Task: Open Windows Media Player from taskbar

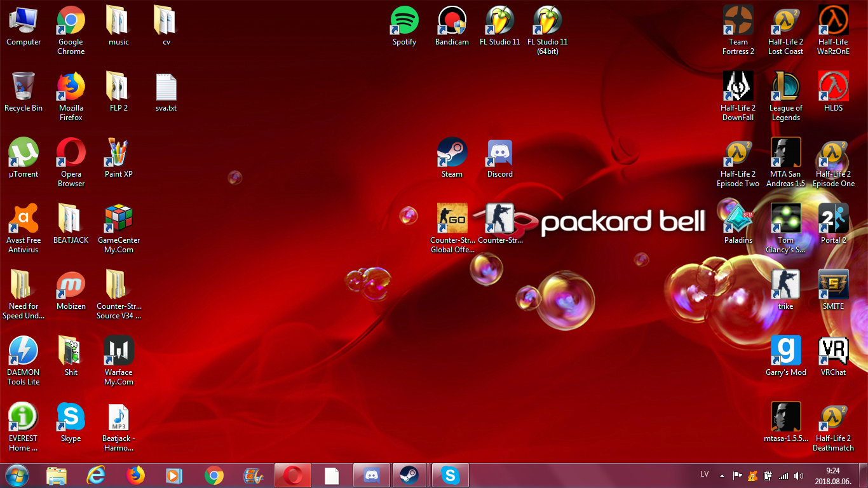Action: (174, 475)
